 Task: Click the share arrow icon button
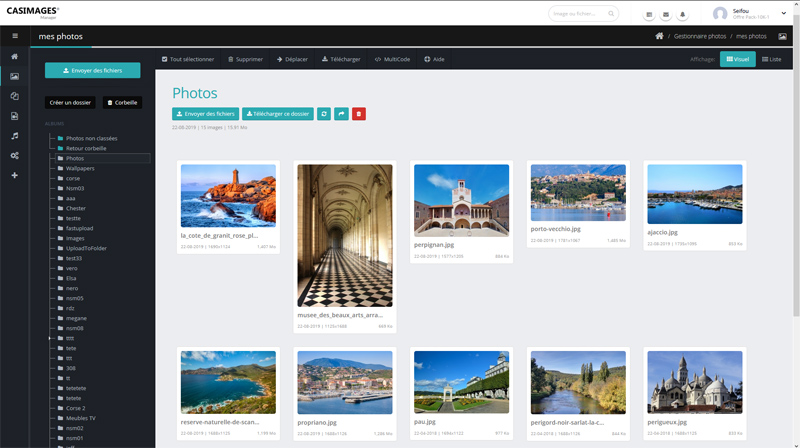point(341,114)
